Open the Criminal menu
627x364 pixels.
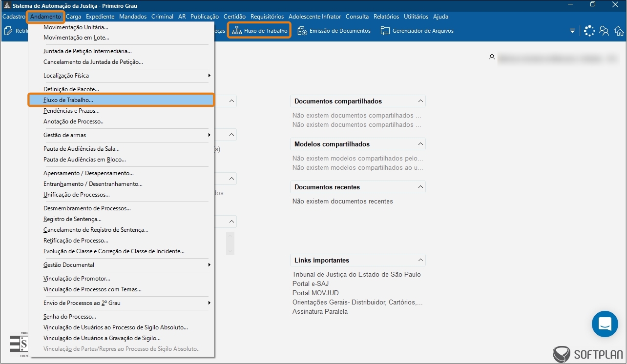point(162,17)
